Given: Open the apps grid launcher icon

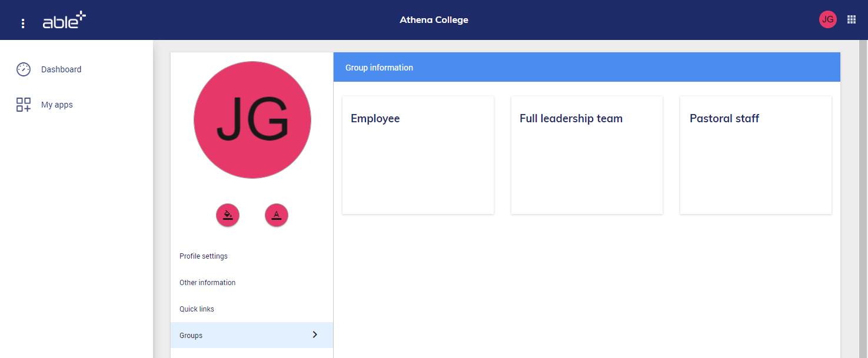Looking at the screenshot, I should [851, 19].
